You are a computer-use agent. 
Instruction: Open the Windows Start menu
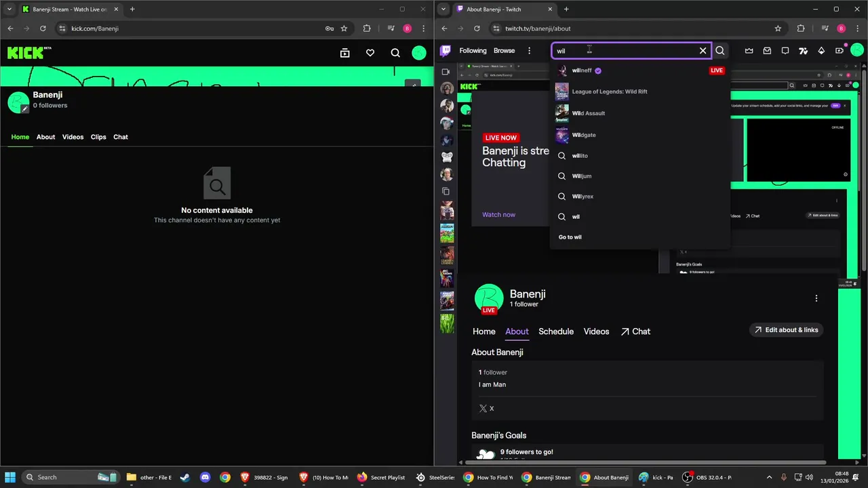(10, 477)
